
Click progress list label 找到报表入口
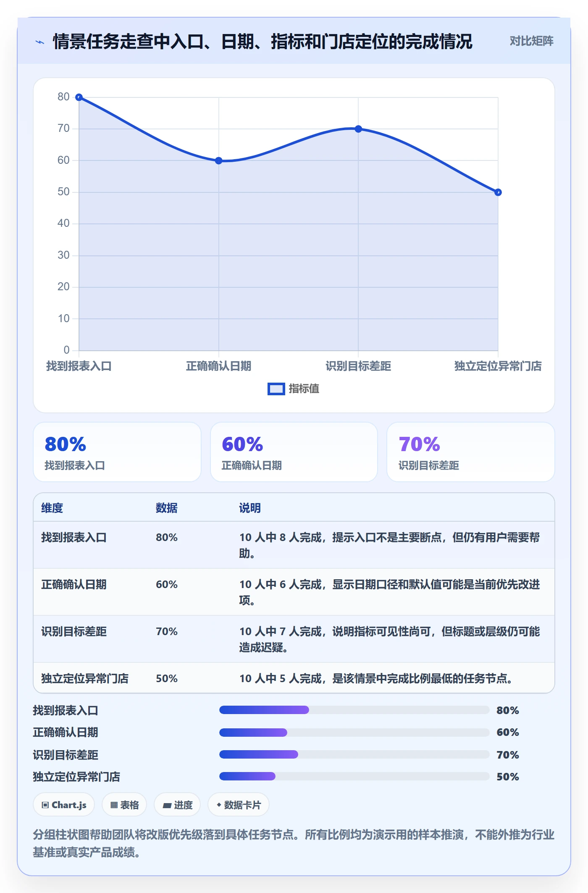click(66, 710)
